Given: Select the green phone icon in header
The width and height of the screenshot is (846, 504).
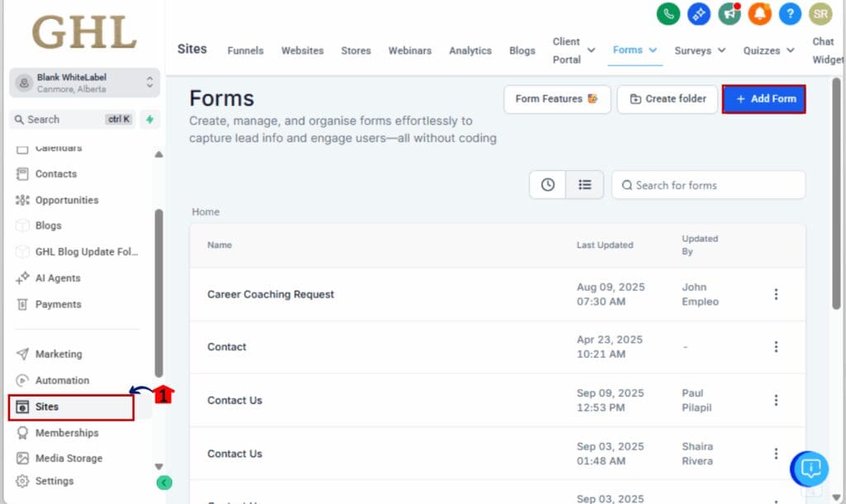Looking at the screenshot, I should 668,13.
